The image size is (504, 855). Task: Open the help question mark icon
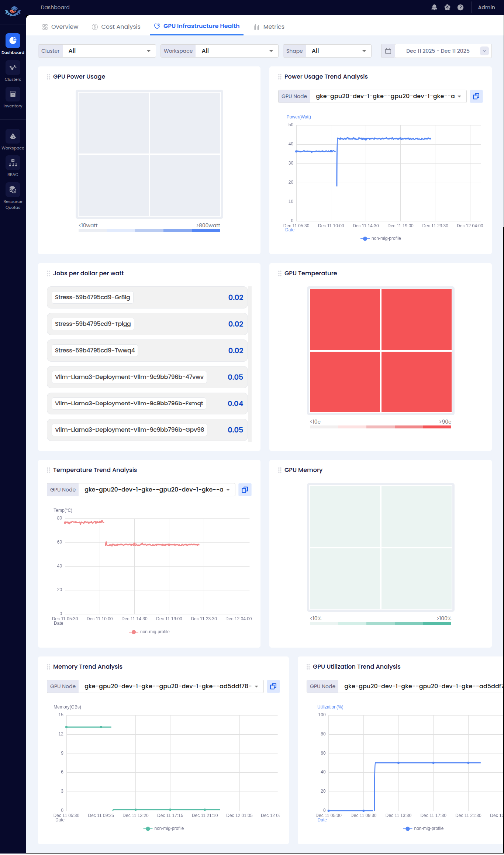(460, 7)
